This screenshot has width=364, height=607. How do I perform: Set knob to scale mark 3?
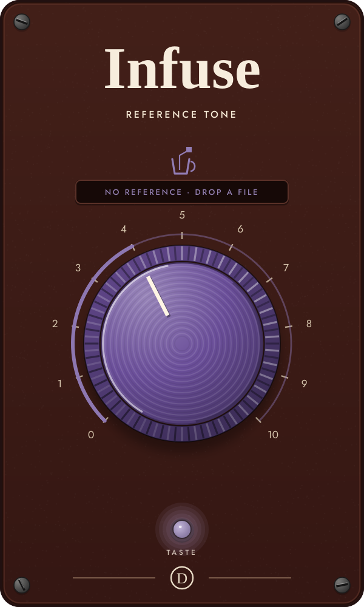tap(78, 268)
